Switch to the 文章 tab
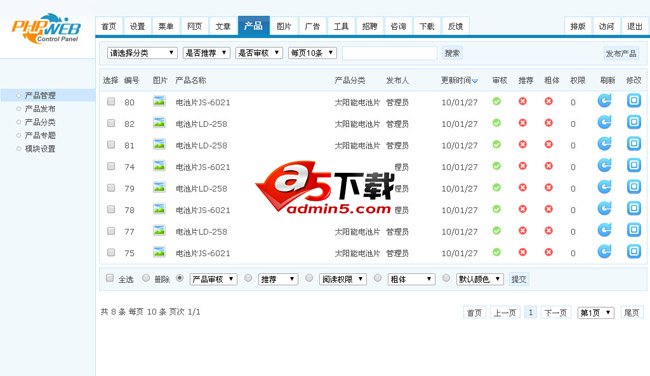 click(223, 27)
